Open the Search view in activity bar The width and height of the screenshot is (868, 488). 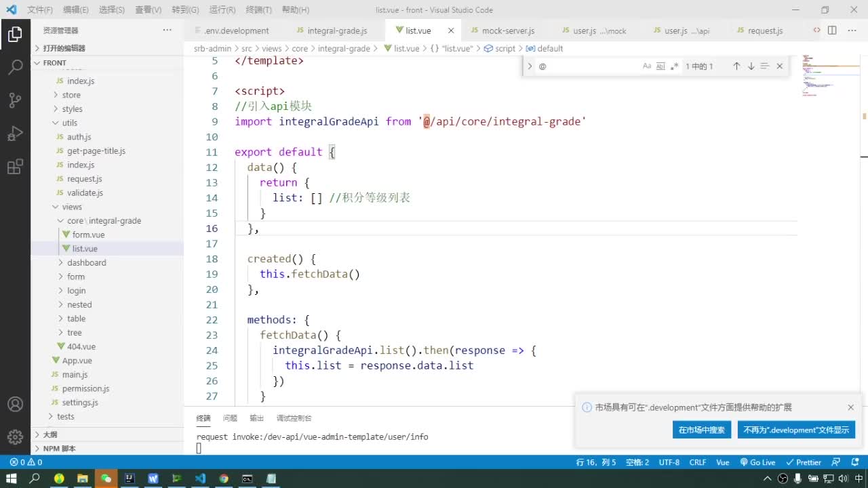tap(15, 66)
